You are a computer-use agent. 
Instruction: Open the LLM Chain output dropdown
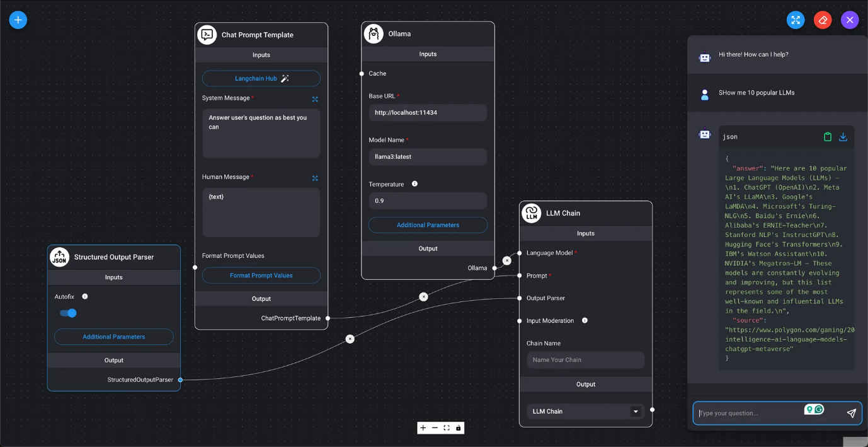635,412
